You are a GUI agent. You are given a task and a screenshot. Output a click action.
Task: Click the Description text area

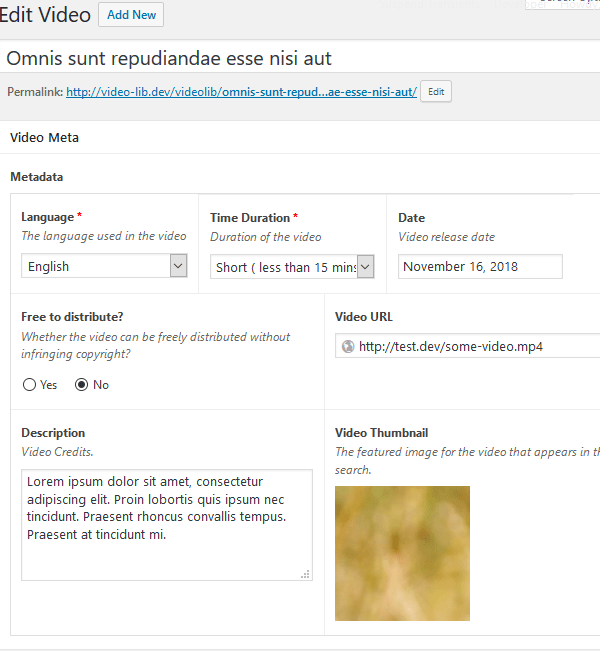point(167,525)
